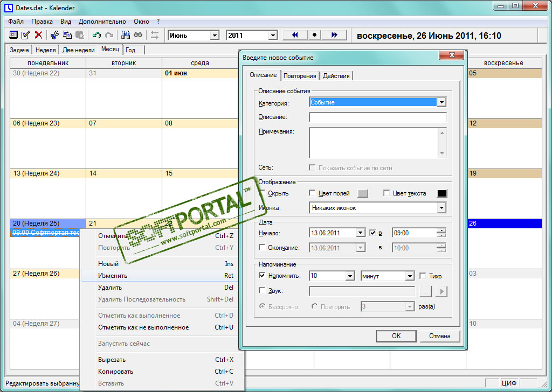
Task: Click the new event calendar icon in toolbar
Action: click(x=13, y=35)
